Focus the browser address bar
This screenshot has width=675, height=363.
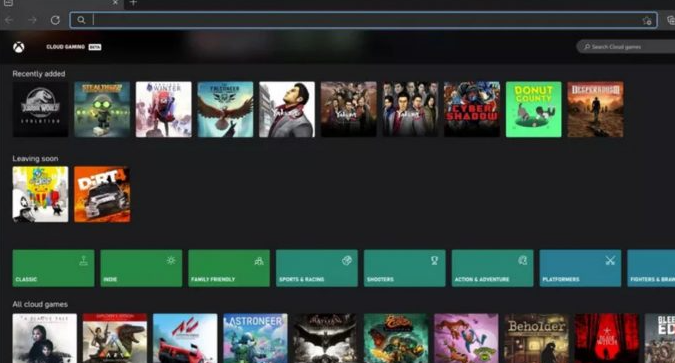click(x=363, y=20)
